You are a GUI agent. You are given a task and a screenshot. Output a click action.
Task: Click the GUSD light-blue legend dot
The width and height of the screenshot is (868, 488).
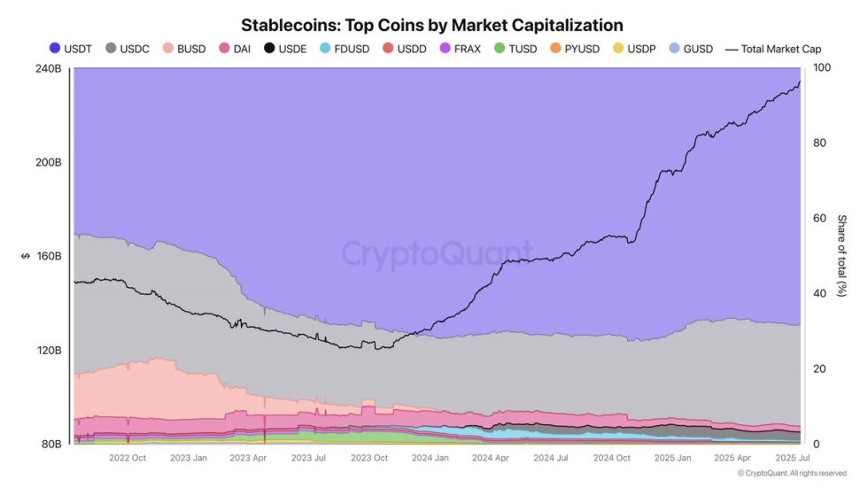coord(675,49)
